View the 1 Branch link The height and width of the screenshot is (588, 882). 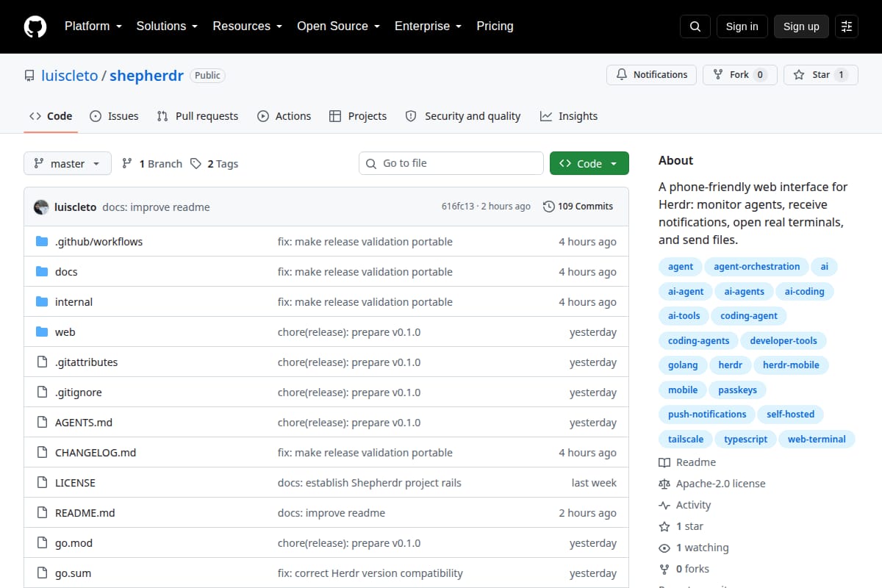pyautogui.click(x=152, y=164)
